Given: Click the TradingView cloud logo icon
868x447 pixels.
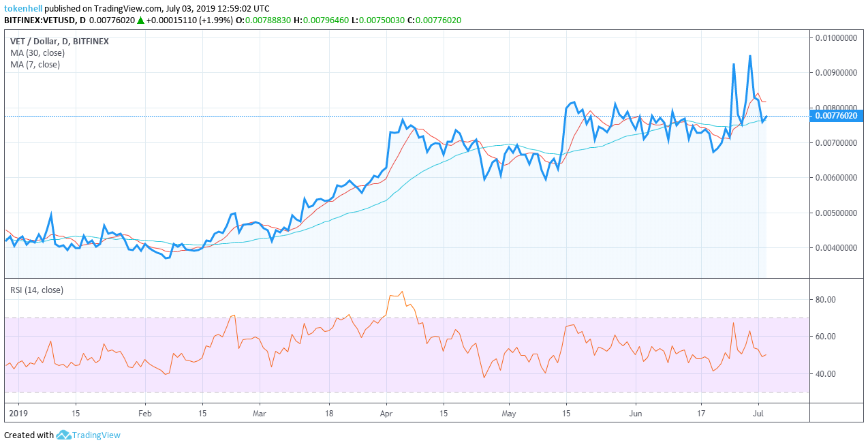Looking at the screenshot, I should [64, 435].
